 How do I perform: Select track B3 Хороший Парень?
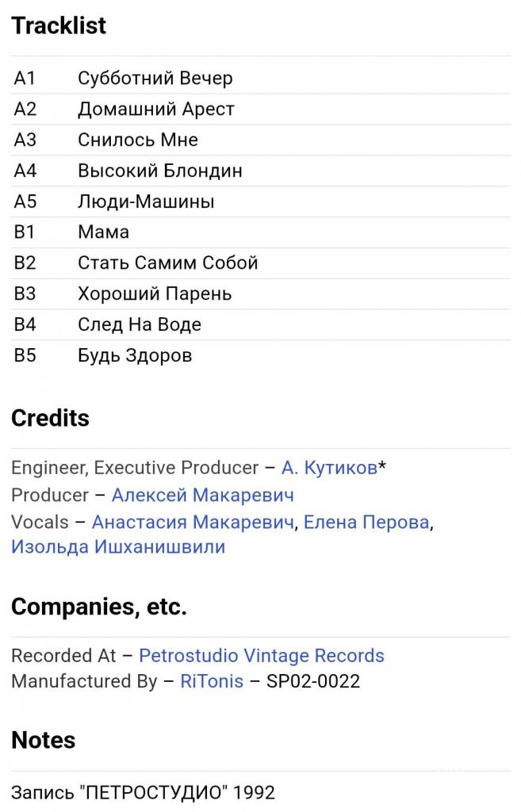pyautogui.click(x=260, y=293)
